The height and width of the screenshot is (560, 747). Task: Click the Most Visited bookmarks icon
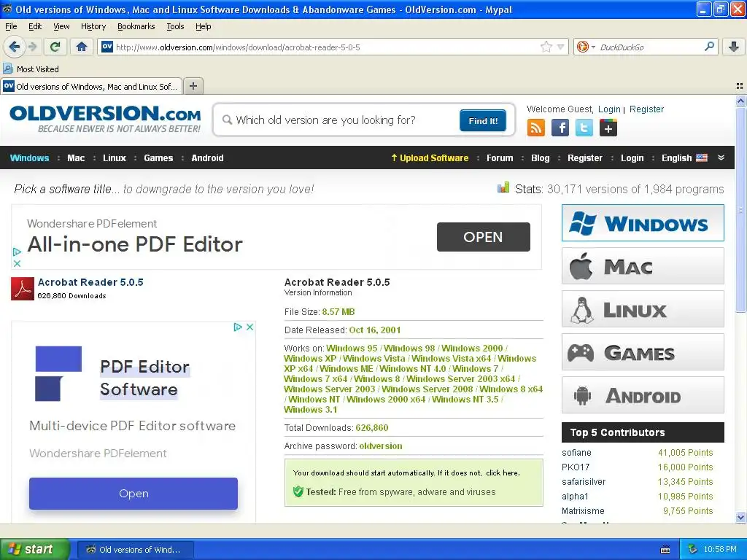pyautogui.click(x=7, y=69)
